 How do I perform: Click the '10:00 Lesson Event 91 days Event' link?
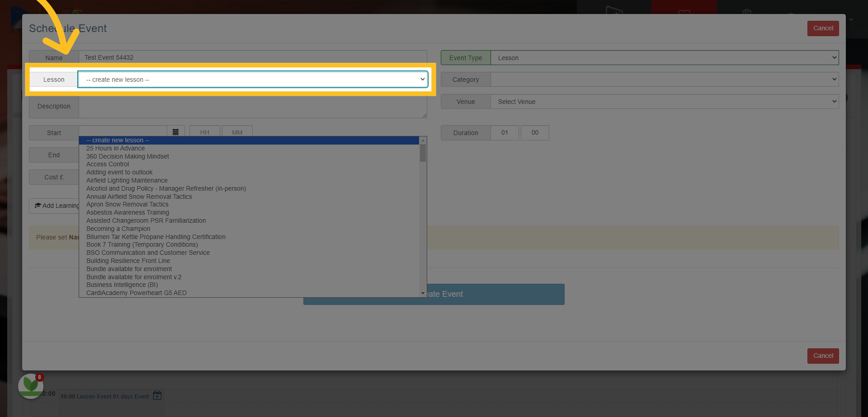[x=105, y=397]
